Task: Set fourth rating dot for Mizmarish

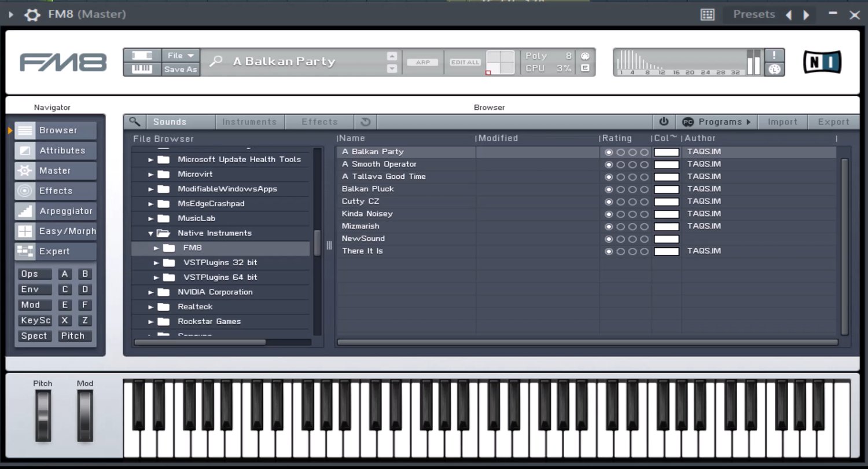Action: (x=645, y=226)
